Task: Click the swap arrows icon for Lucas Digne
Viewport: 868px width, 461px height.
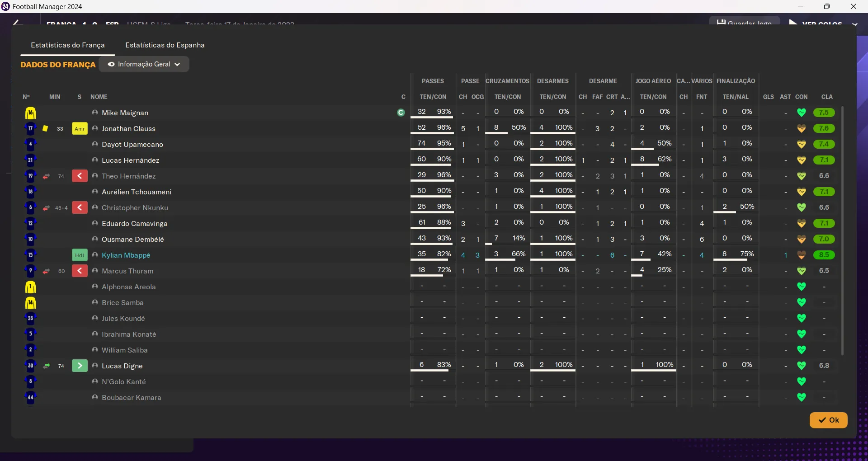Action: coord(46,366)
